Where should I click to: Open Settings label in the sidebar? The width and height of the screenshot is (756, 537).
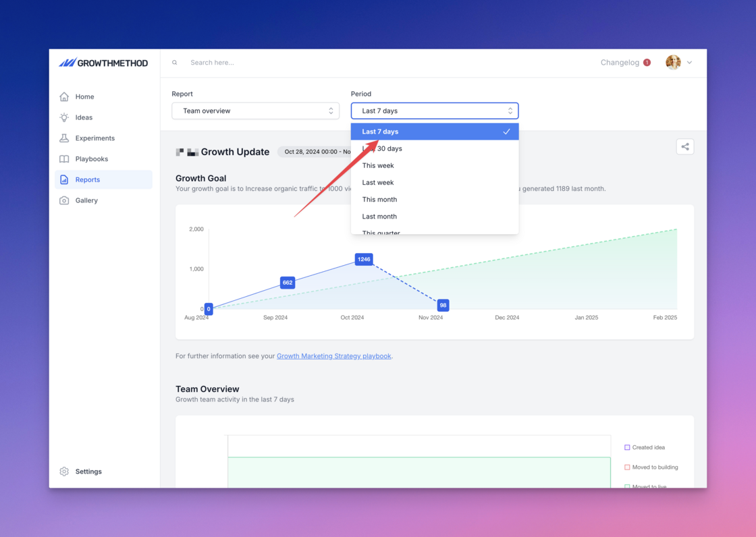pos(88,471)
